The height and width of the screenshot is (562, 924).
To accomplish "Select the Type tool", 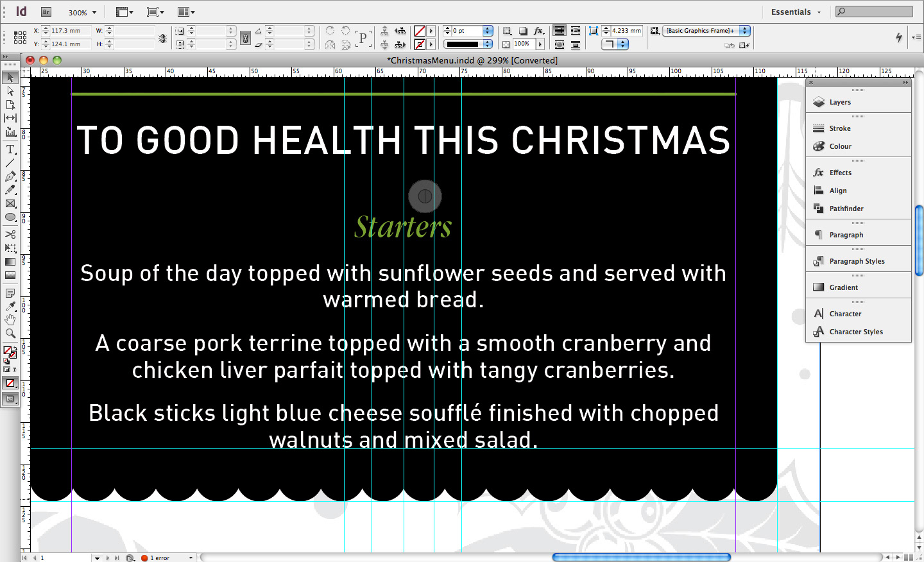I will (x=10, y=149).
